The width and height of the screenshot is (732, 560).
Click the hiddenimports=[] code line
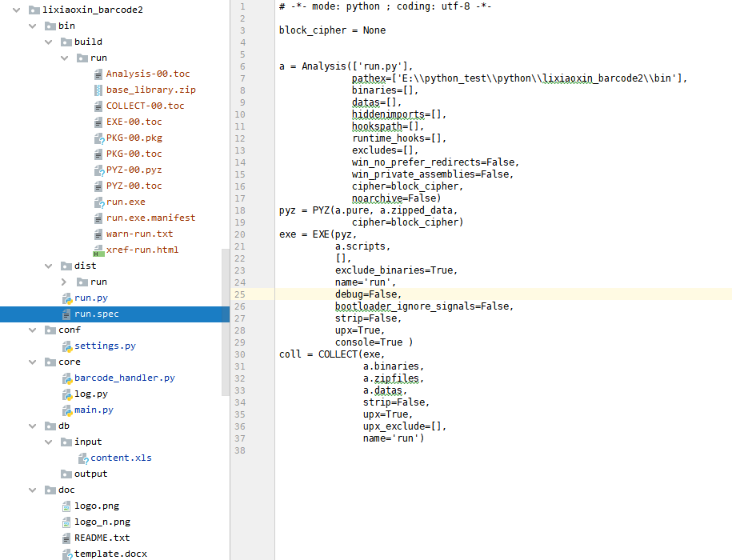pos(399,114)
